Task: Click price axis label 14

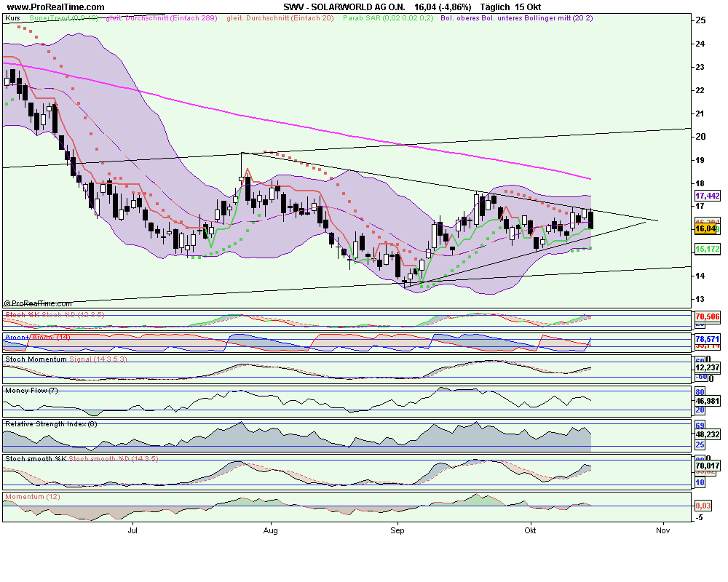Action: tap(700, 276)
